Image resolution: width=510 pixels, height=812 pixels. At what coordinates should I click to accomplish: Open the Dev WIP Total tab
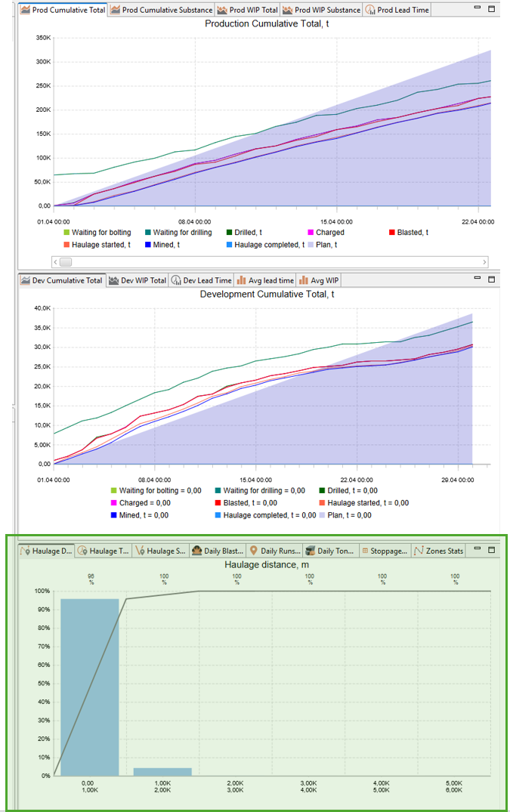click(x=138, y=280)
